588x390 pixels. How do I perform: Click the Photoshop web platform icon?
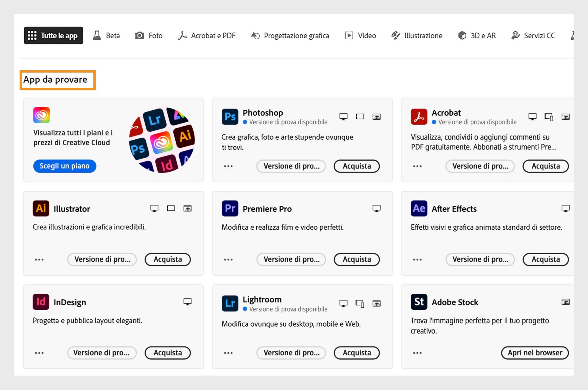tap(376, 117)
